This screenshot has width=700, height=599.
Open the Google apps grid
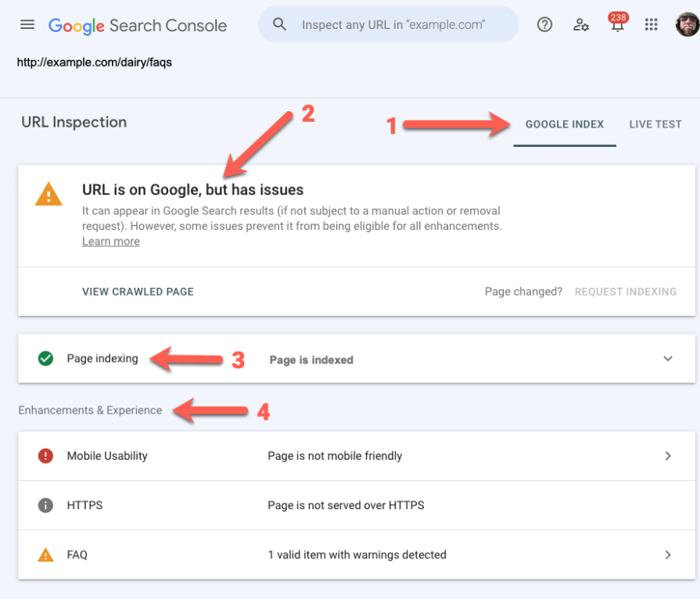pyautogui.click(x=652, y=24)
